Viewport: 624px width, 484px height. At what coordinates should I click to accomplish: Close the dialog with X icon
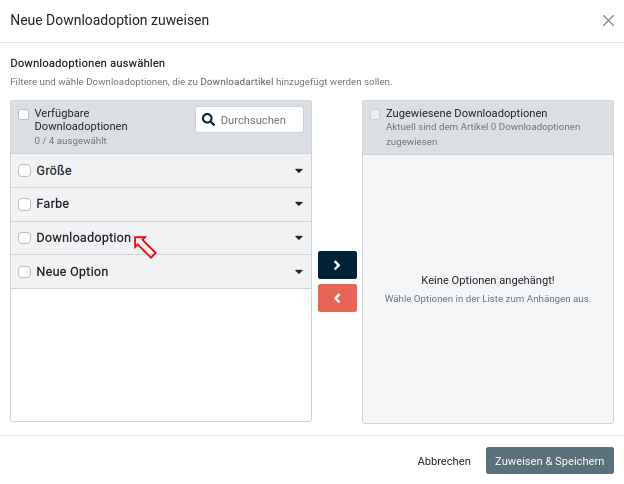608,20
